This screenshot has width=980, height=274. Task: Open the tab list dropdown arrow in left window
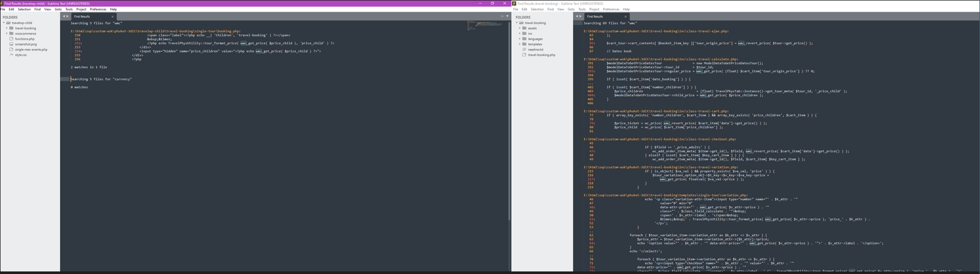coord(507,16)
